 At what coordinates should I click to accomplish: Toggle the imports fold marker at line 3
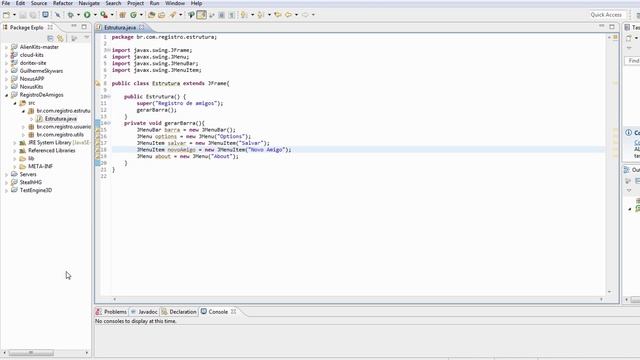pos(109,50)
